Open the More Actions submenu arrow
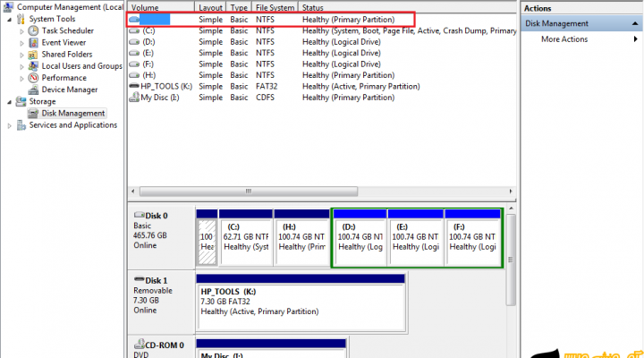The width and height of the screenshot is (644, 358). pyautogui.click(x=635, y=39)
